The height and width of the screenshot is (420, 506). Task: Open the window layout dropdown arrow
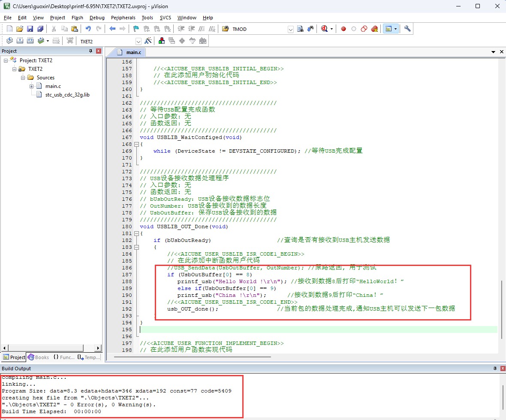396,29
